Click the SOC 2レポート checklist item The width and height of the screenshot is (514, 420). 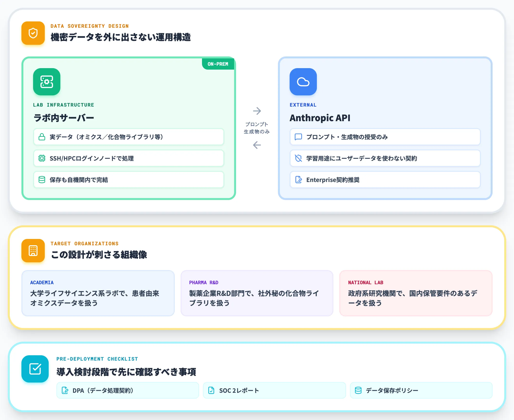click(x=275, y=390)
